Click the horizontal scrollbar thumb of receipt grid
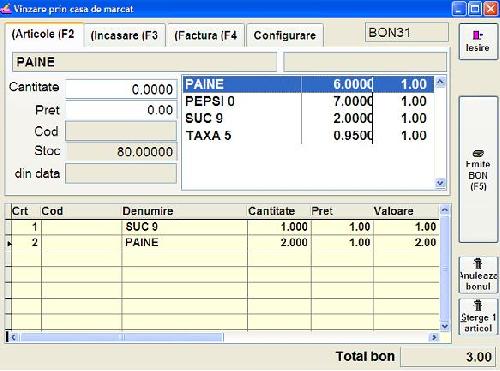The height and width of the screenshot is (371, 500). coord(121,337)
